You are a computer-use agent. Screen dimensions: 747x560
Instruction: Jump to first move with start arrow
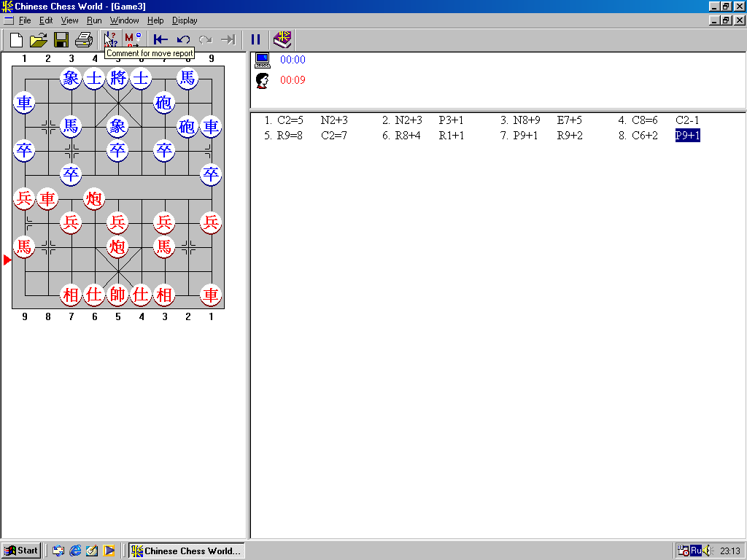tap(160, 39)
